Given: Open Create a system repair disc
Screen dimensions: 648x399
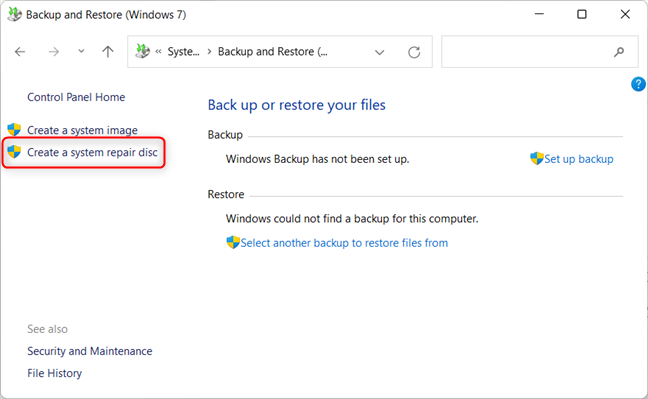Looking at the screenshot, I should coord(92,153).
